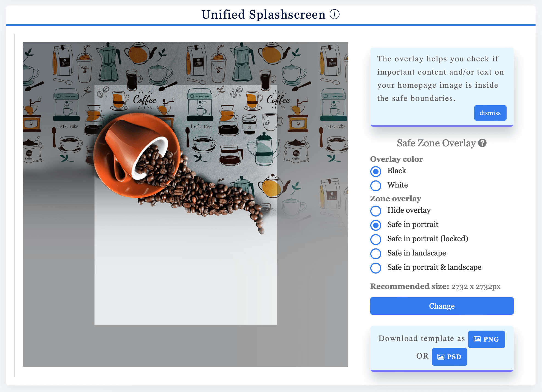This screenshot has height=392, width=542.
Task: Download the template as PSD
Action: coord(450,357)
